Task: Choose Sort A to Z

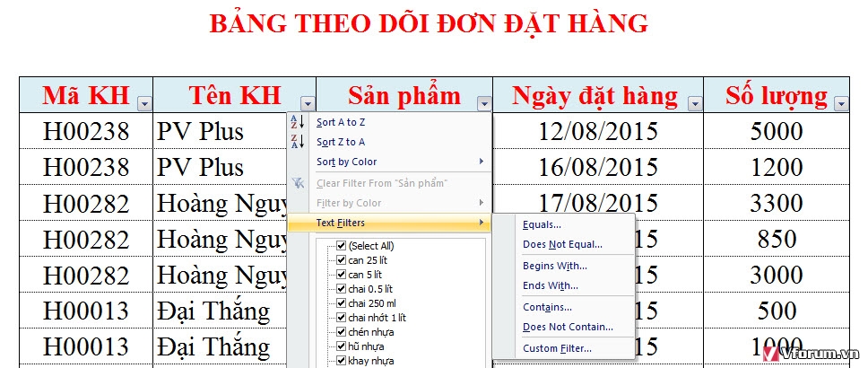Action: tap(389, 122)
